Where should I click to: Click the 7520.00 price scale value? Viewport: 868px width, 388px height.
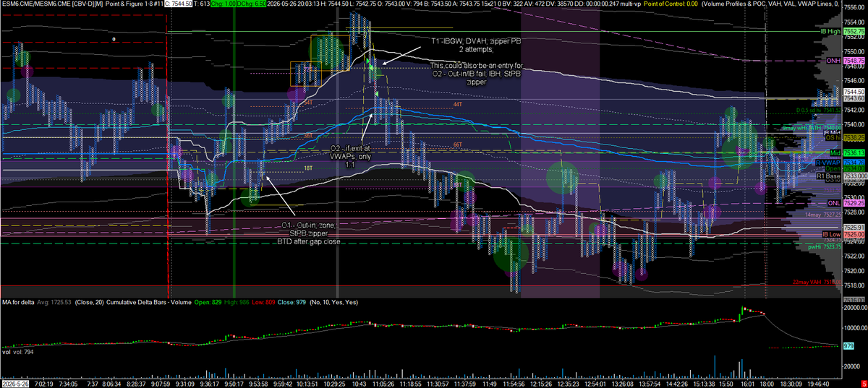[854, 271]
